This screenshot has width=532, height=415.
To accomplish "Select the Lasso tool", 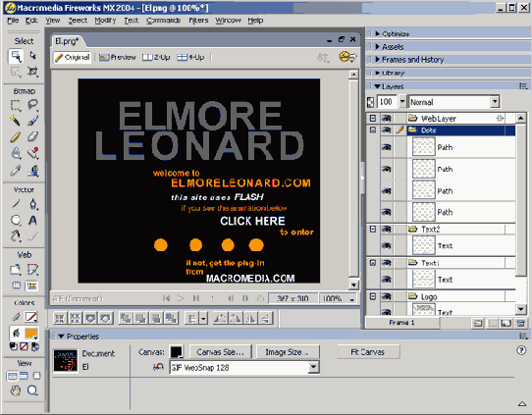I will pyautogui.click(x=32, y=105).
